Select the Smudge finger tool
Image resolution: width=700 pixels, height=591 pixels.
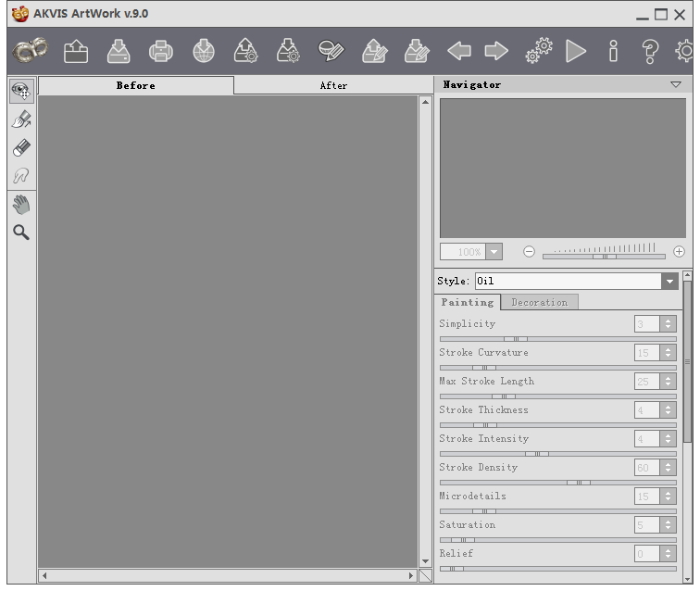(21, 175)
